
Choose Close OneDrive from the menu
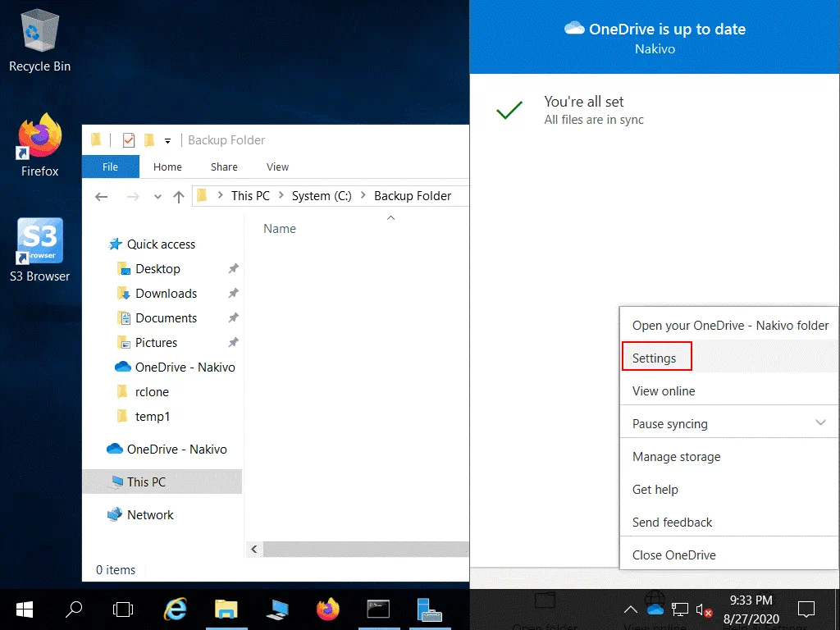(x=674, y=555)
